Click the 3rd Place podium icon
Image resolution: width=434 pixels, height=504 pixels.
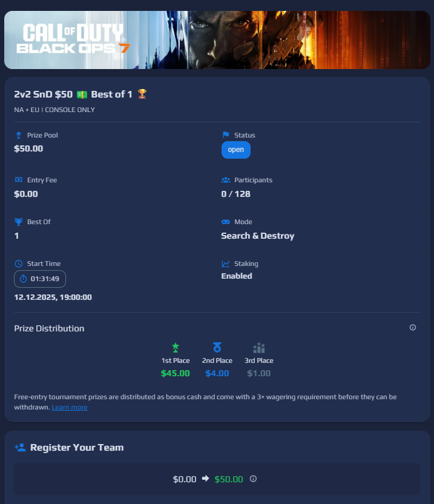tap(259, 348)
